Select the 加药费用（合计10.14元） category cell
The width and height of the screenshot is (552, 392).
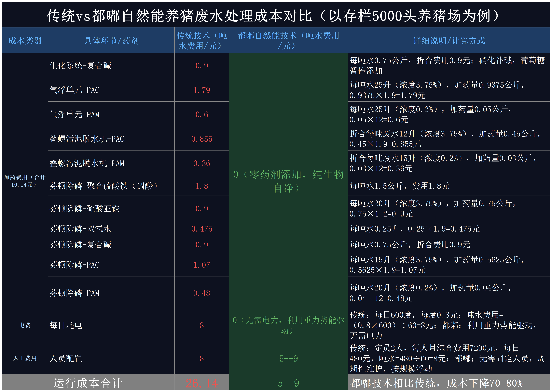25,181
